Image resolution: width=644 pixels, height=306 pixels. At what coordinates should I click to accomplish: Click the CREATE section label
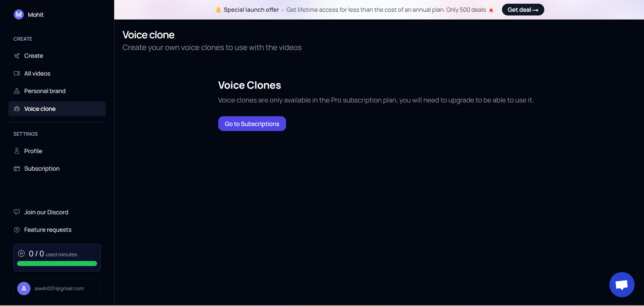(x=23, y=39)
